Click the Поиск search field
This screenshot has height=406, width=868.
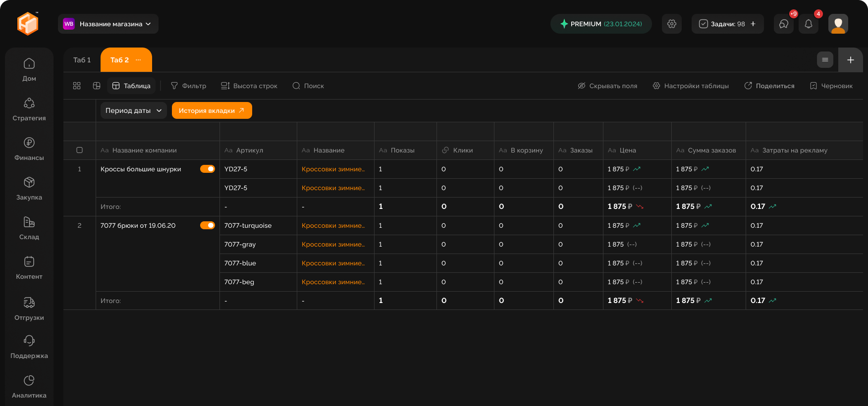coord(308,86)
